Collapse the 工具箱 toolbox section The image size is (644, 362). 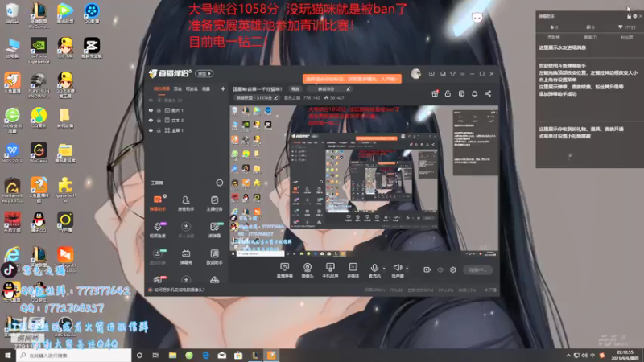click(219, 183)
